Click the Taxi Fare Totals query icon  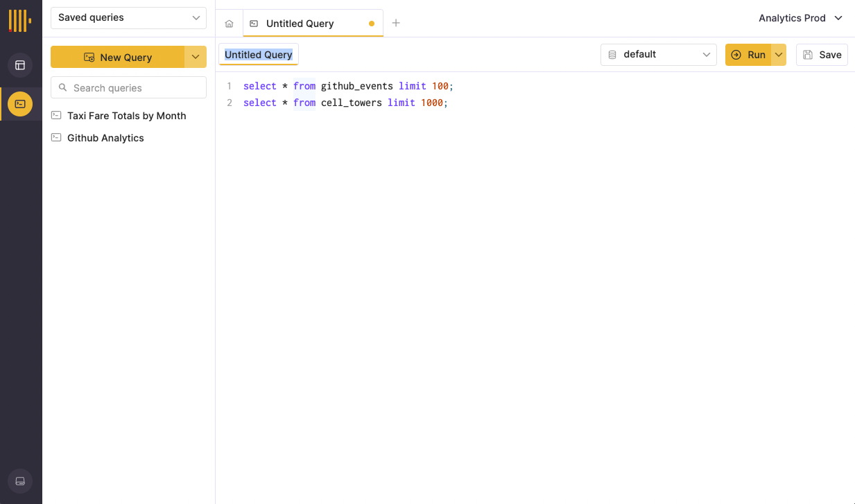56,116
